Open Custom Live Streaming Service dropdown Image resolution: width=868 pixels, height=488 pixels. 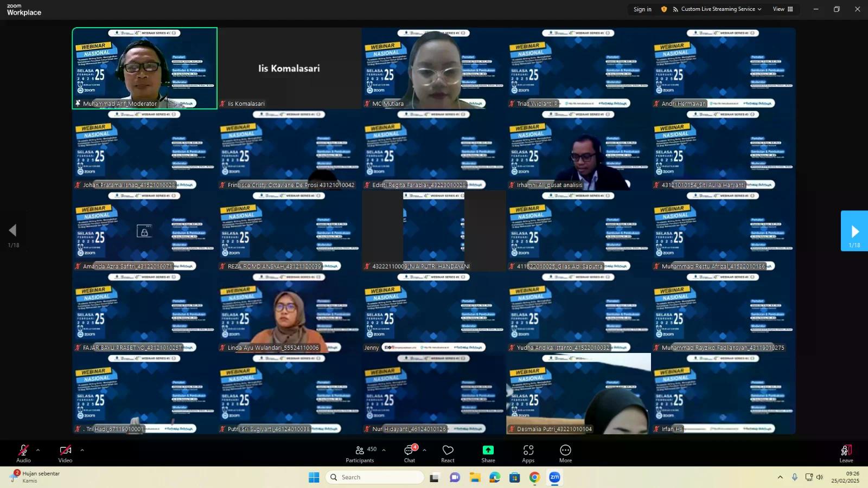pos(717,9)
